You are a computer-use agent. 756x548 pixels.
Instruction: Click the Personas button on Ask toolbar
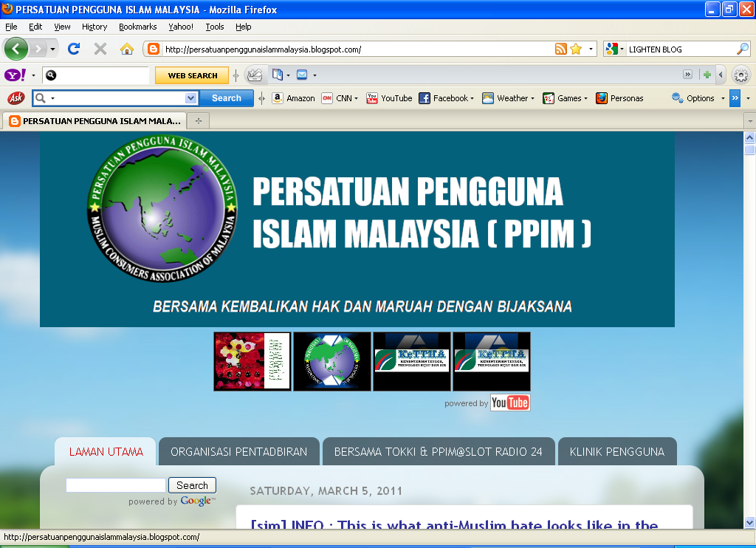(619, 98)
